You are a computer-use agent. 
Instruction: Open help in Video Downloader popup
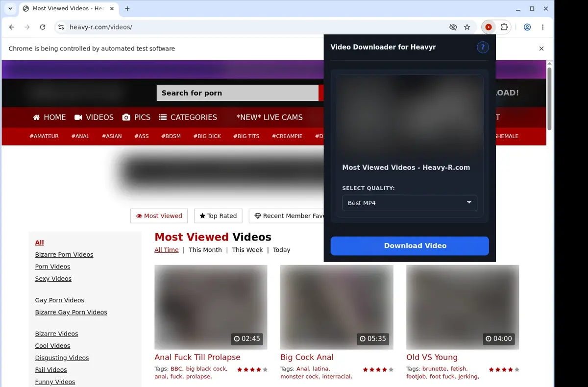483,47
